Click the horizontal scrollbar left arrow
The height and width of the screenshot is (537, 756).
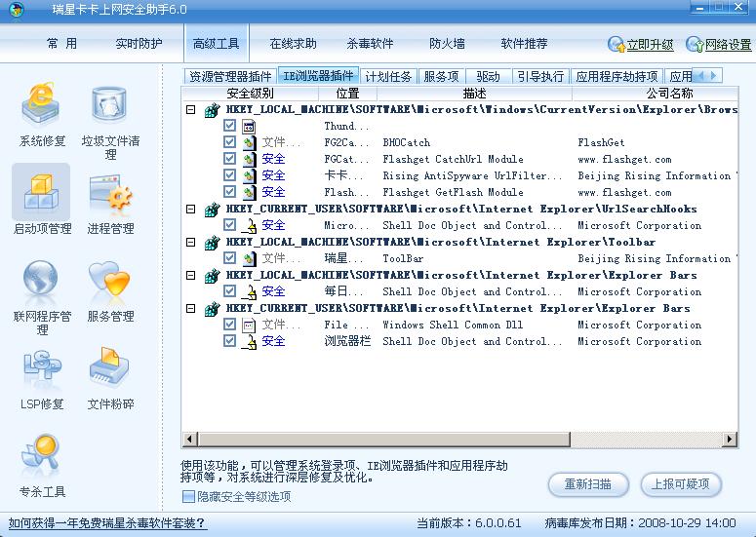(189, 439)
